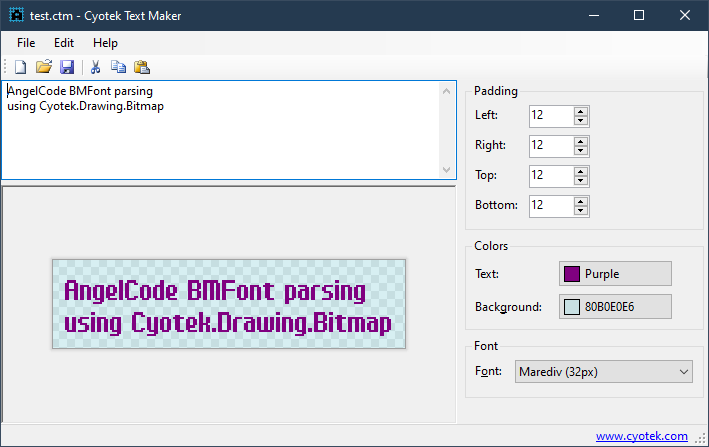This screenshot has height=447, width=709.
Task: Save the file with the floppy disk icon
Action: (x=67, y=67)
